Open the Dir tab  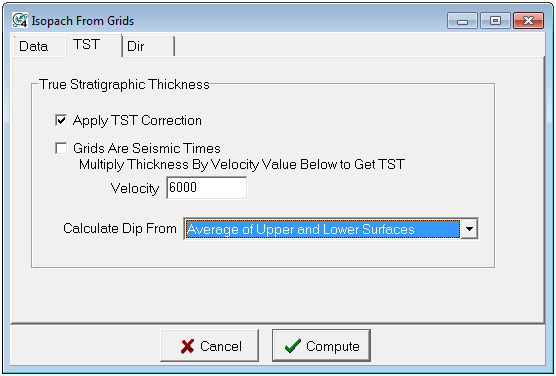point(148,46)
